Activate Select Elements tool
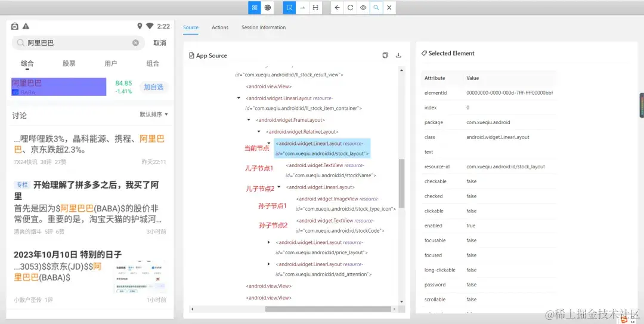The width and height of the screenshot is (644, 324). point(290,7)
